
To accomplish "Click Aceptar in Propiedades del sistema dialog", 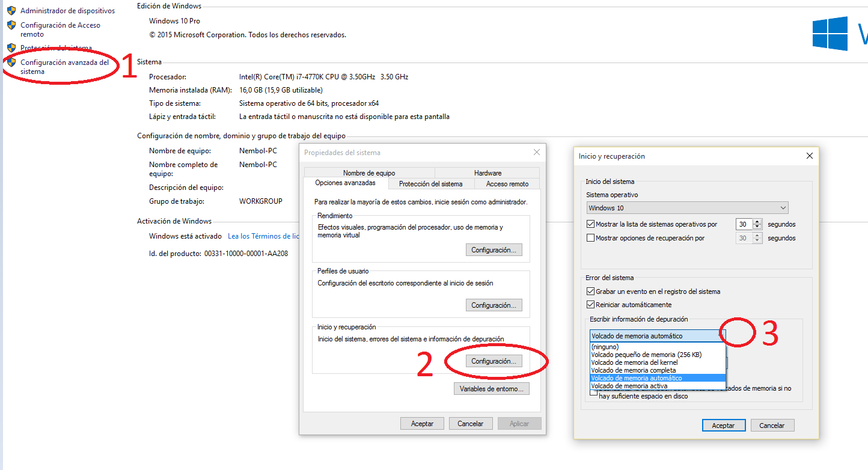I will pyautogui.click(x=422, y=424).
